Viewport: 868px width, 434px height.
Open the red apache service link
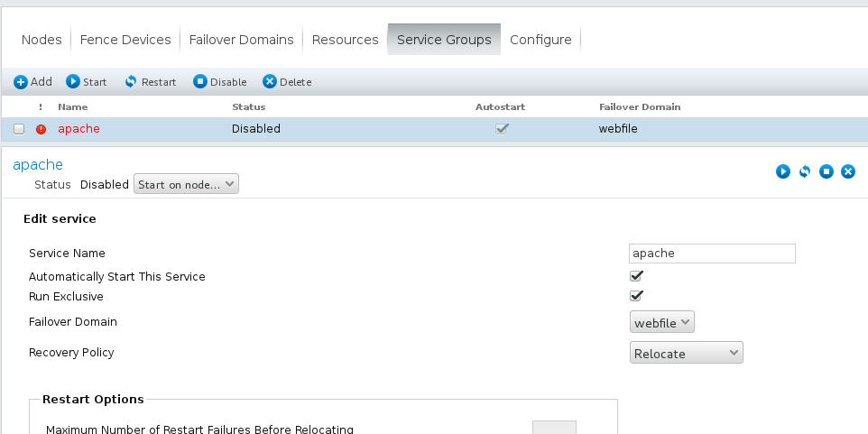(x=79, y=129)
